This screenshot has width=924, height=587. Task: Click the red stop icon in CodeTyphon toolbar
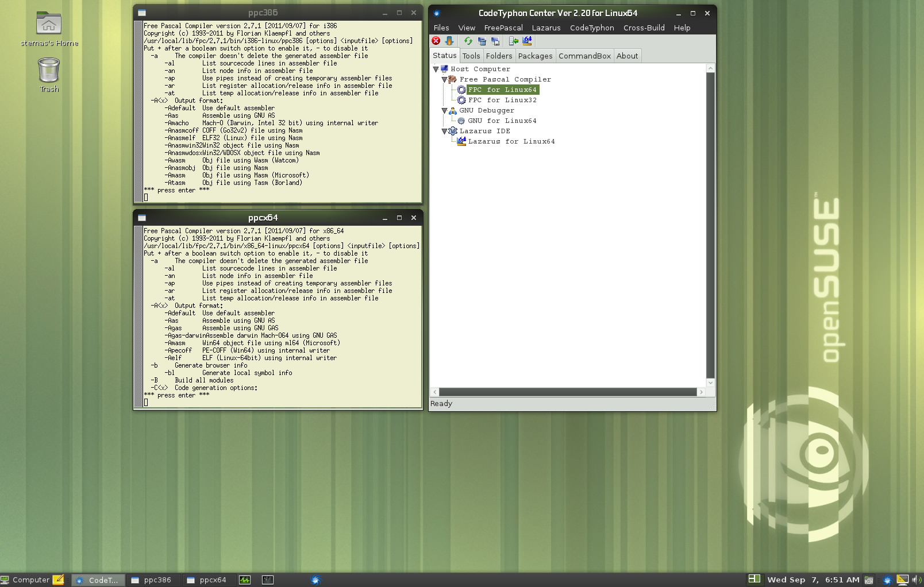coord(436,41)
